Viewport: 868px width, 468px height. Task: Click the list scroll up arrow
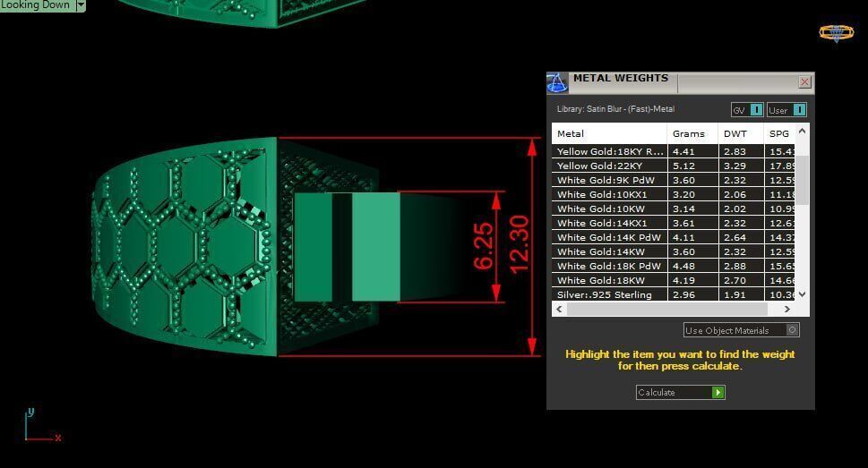(802, 132)
